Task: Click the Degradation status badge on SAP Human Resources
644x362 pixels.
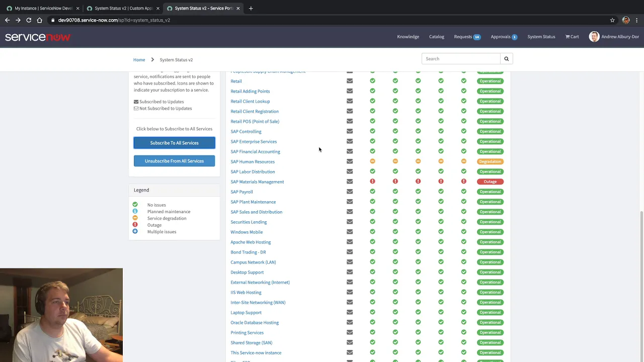Action: [x=490, y=161]
